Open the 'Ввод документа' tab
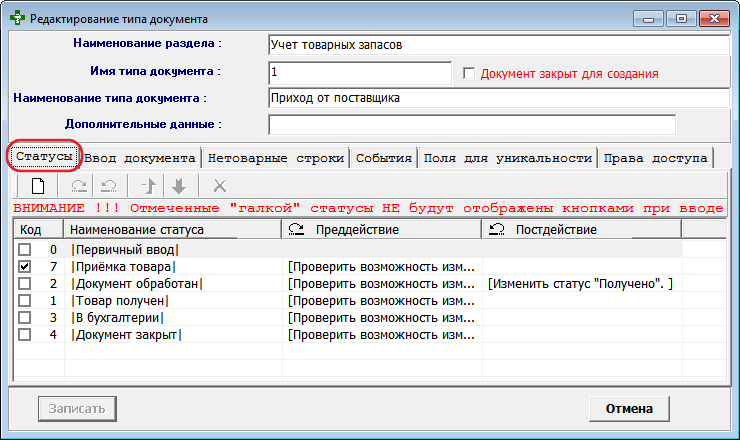 140,158
